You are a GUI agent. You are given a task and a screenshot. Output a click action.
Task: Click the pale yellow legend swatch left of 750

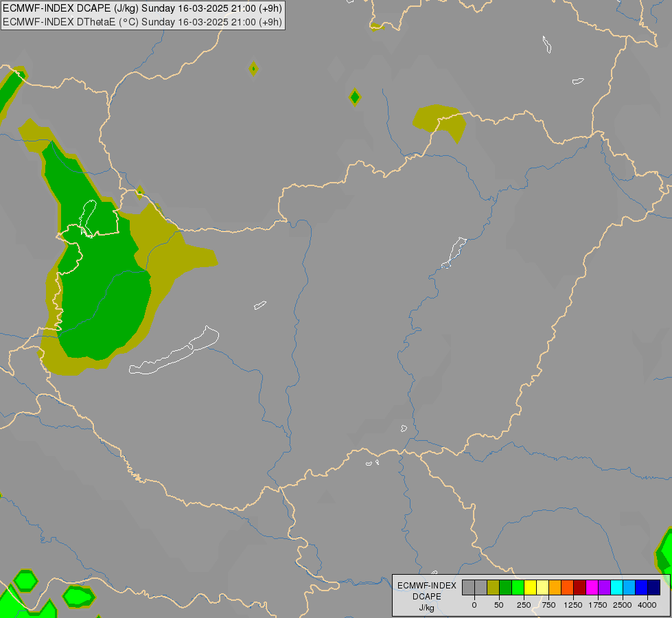click(x=542, y=588)
